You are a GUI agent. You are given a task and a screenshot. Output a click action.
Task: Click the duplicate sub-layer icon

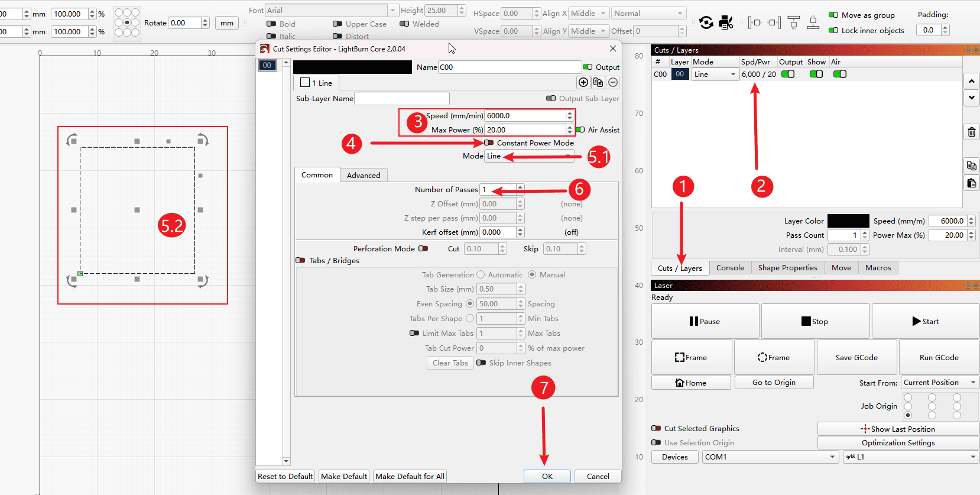point(598,82)
